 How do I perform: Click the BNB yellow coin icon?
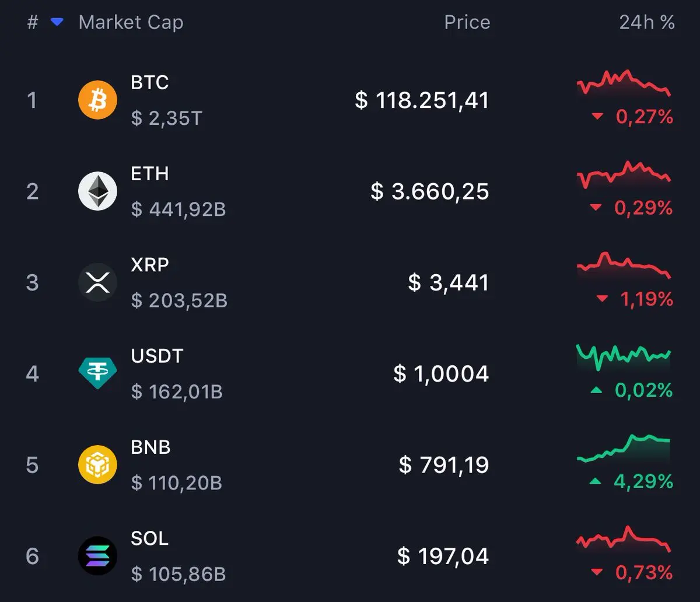(x=97, y=465)
